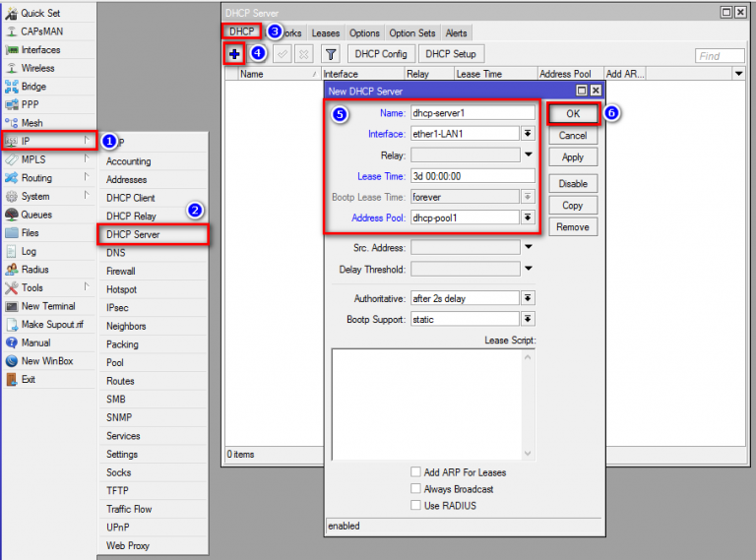Click OK to save DHCP server
The image size is (756, 560).
pos(573,114)
